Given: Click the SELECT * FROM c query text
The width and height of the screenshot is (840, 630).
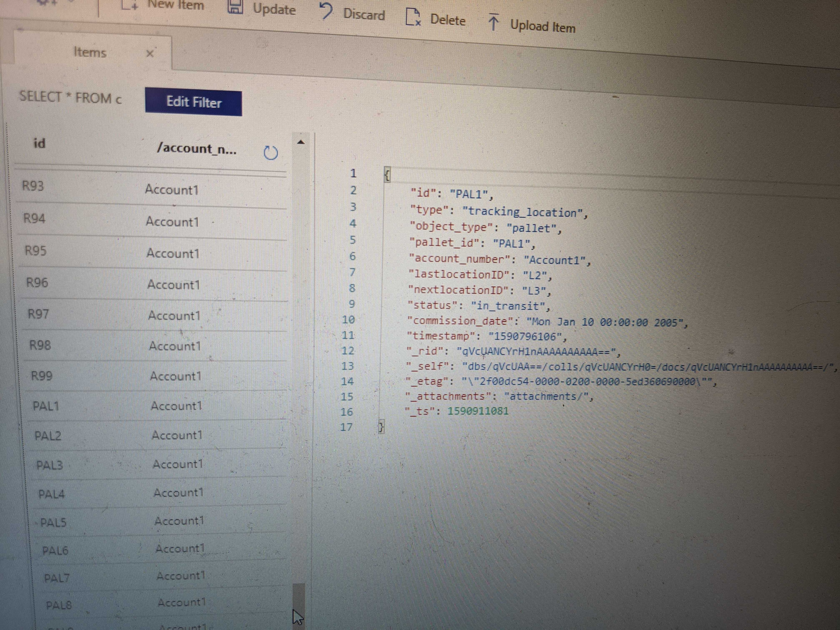Looking at the screenshot, I should point(71,97).
